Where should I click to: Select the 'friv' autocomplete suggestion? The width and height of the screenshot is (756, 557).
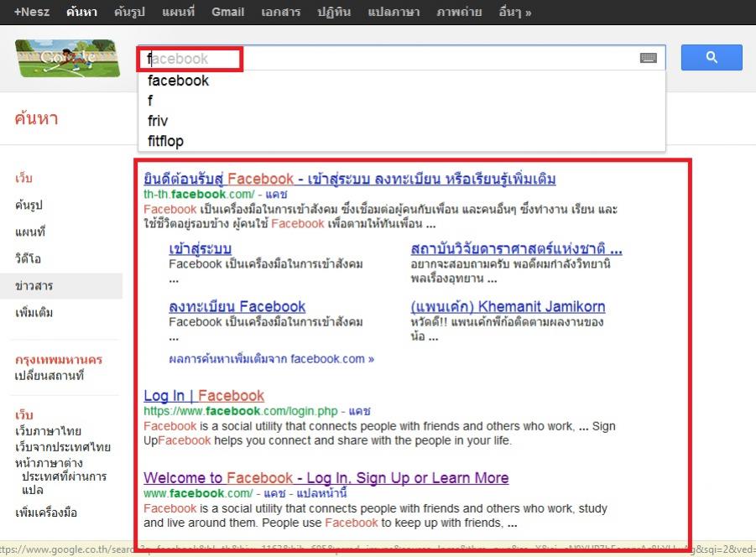click(401, 121)
